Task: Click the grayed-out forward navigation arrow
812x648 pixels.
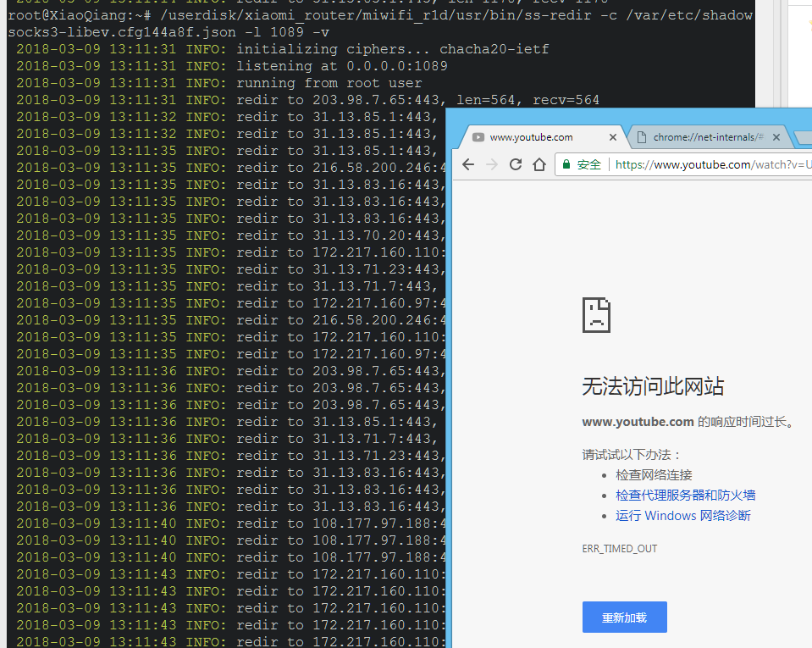Action: tap(491, 164)
